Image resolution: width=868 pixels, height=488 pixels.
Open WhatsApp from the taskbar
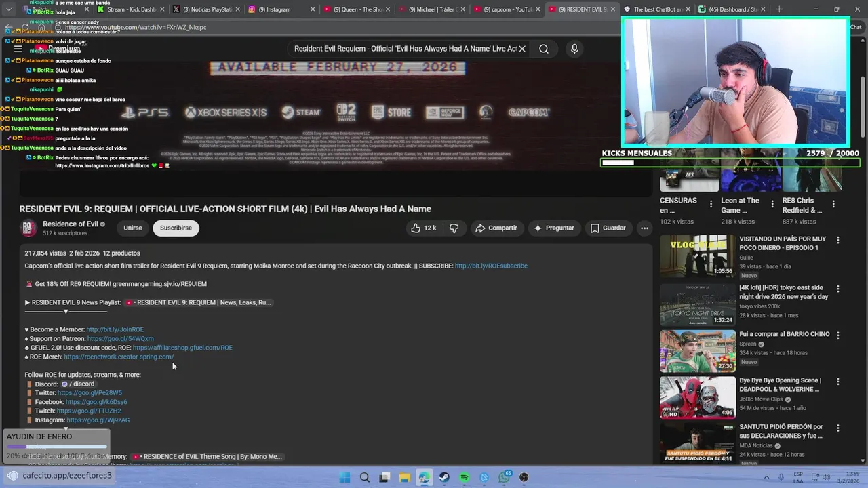click(504, 477)
